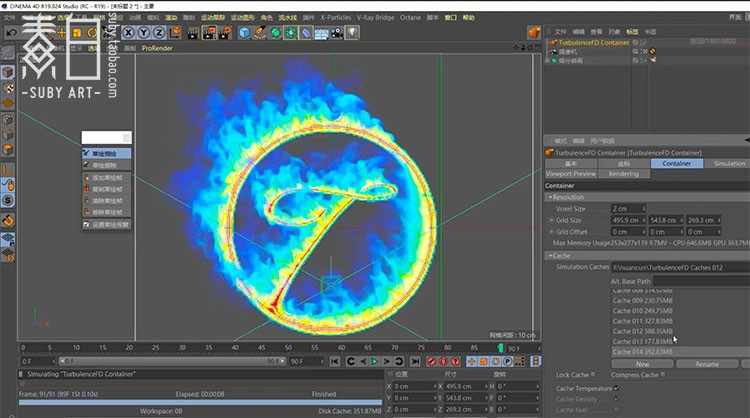Viewport: 750px width, 418px height.
Task: Open the ProRender viewport menu
Action: (157, 48)
